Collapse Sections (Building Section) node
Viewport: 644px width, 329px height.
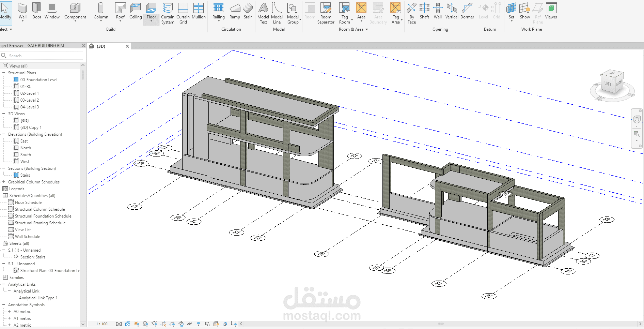tap(4, 168)
